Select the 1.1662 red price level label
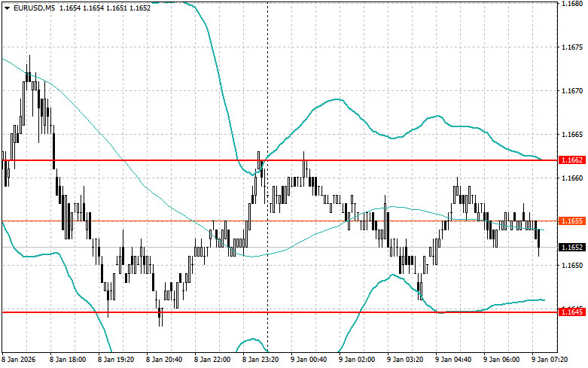This screenshot has height=368, width=588. [x=572, y=160]
